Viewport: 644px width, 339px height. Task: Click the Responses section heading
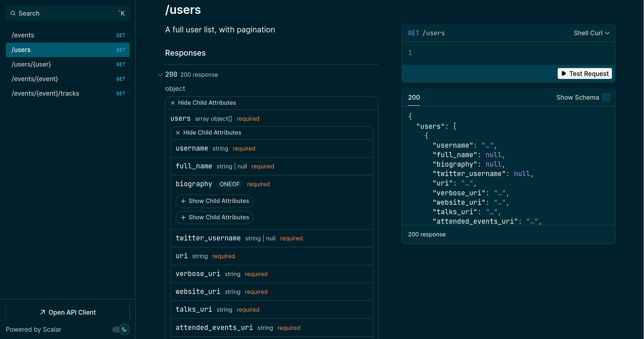[185, 53]
